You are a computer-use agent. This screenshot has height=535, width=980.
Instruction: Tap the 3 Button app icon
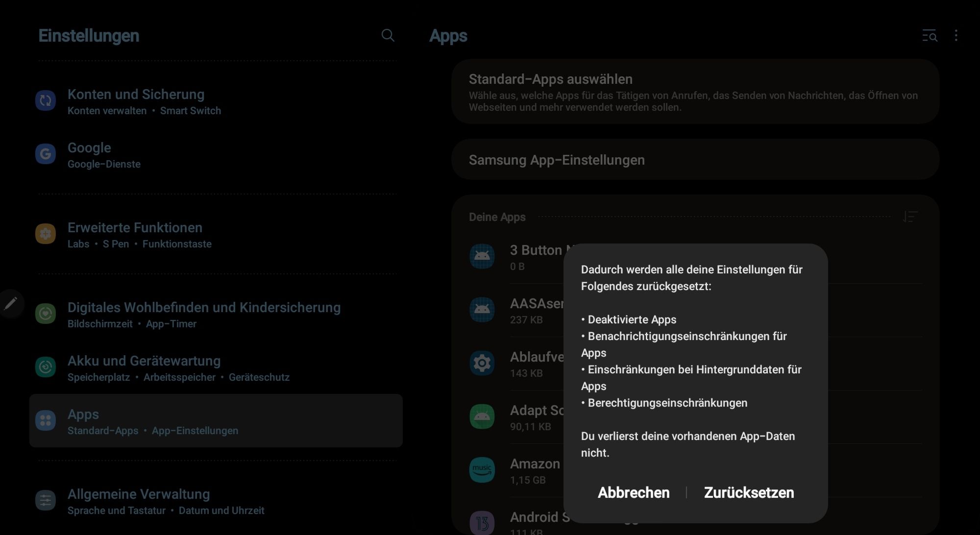[x=482, y=256]
